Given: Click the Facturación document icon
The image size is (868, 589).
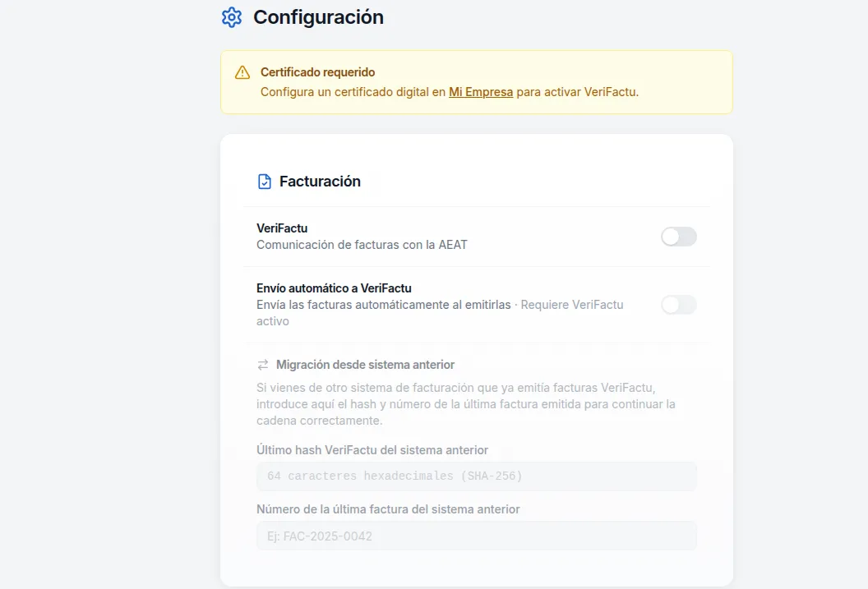Looking at the screenshot, I should pos(265,182).
